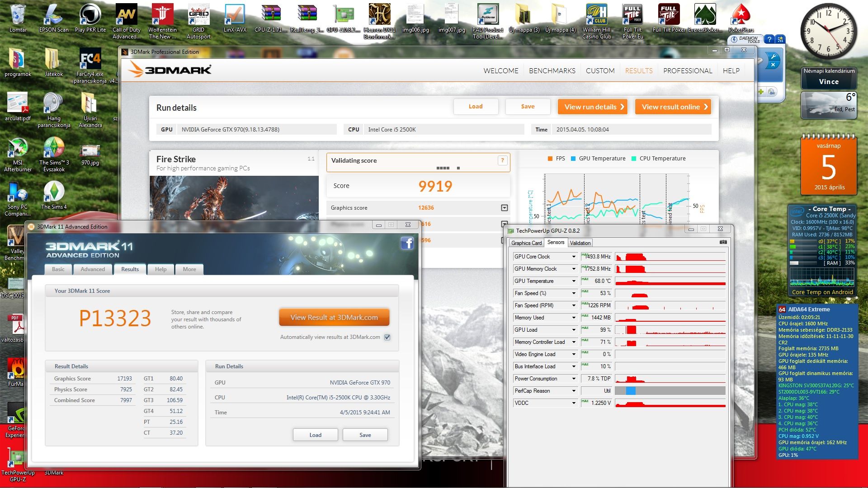This screenshot has width=868, height=488.
Task: Open GPU Core Clock sensor dropdown
Action: click(574, 257)
